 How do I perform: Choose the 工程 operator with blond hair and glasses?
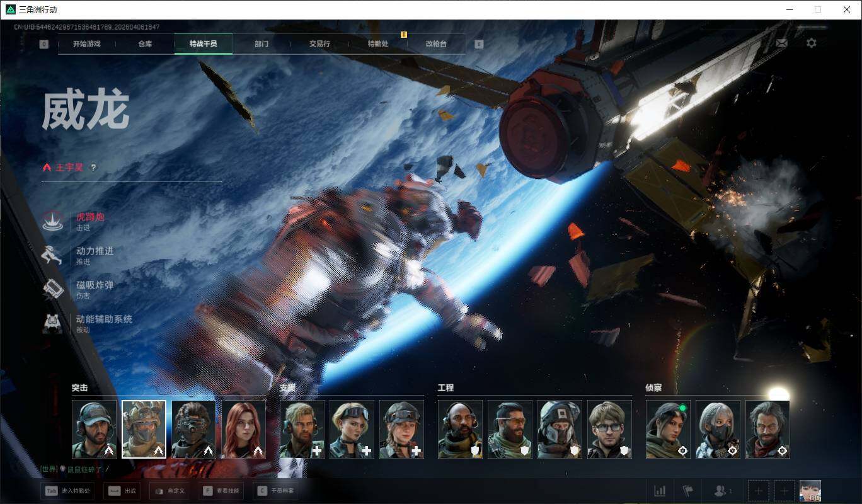click(x=609, y=429)
